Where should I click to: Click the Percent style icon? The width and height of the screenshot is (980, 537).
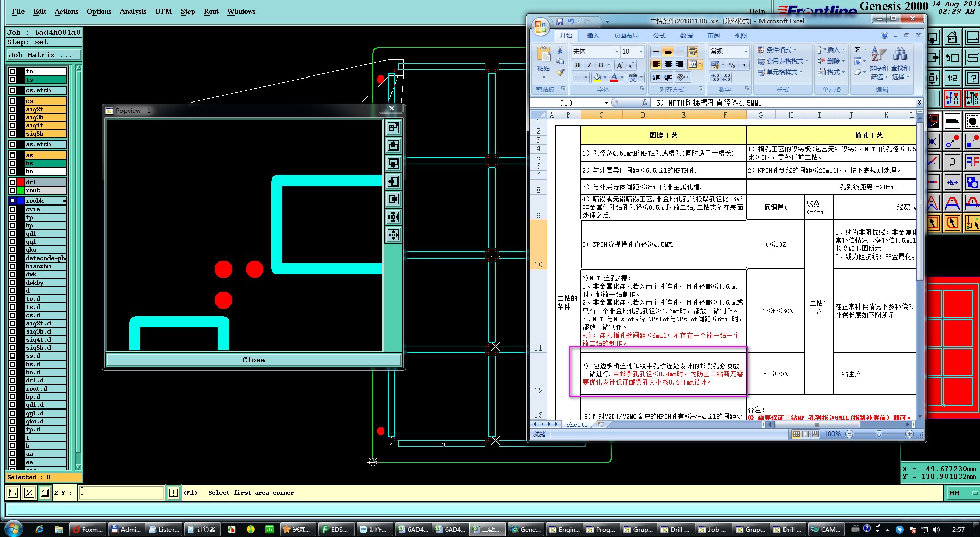732,65
